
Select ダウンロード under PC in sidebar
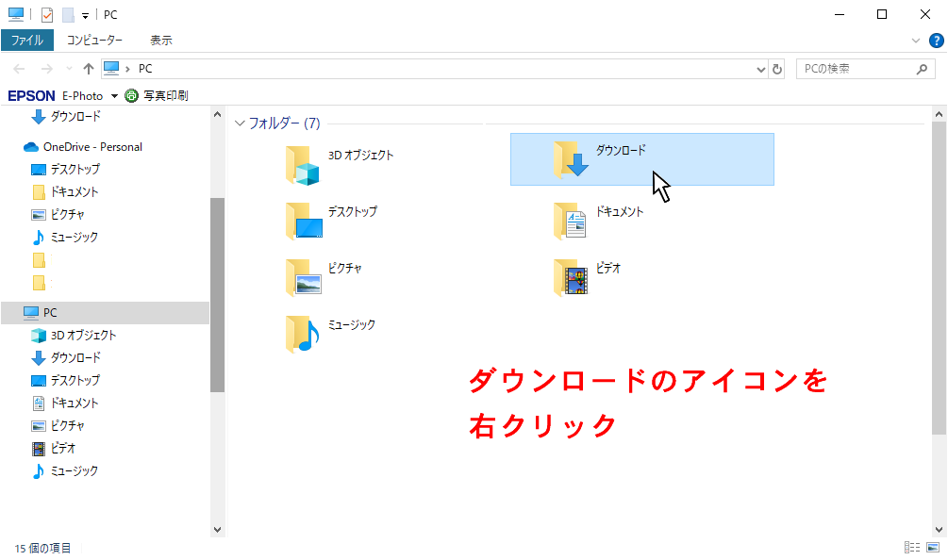pyautogui.click(x=65, y=357)
